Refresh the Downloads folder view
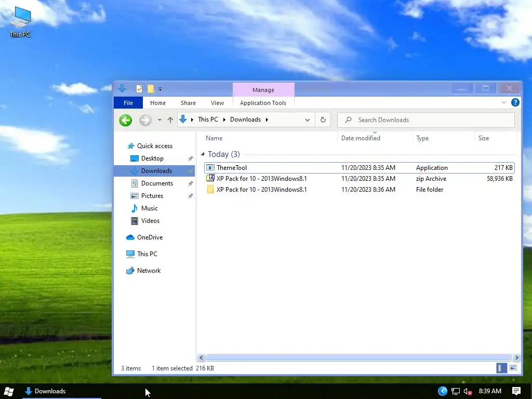 point(323,120)
